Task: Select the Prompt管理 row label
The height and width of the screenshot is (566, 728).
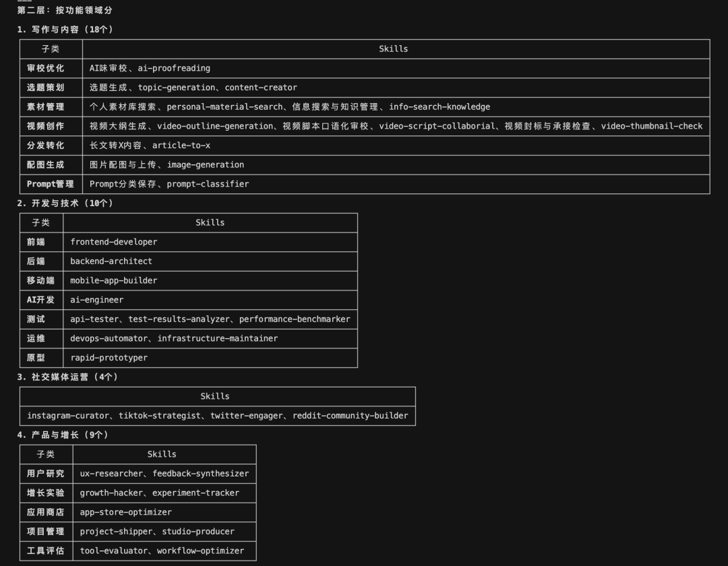Action: click(x=51, y=184)
